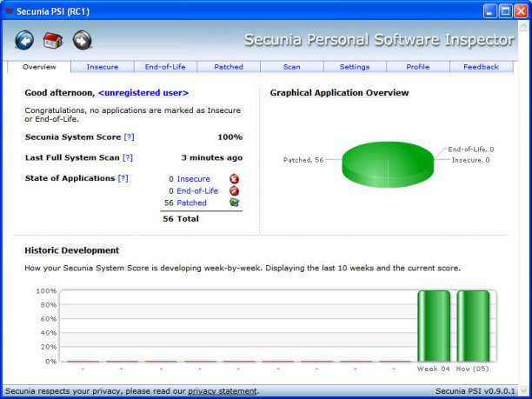Click the Secunia logo in the title bar

10,11
